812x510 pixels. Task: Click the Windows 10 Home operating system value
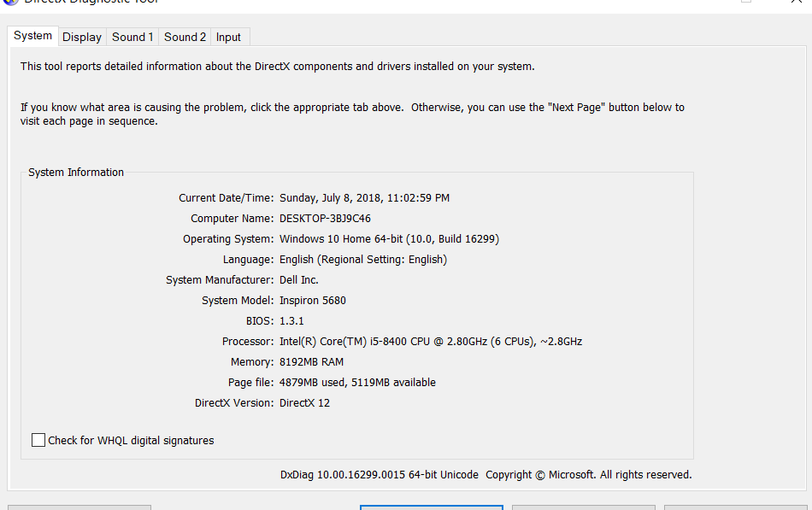coord(389,239)
